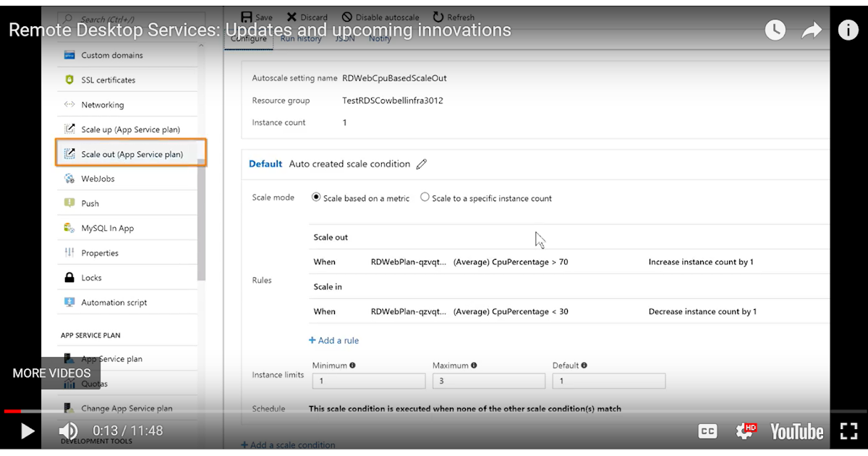Click Add a rule link
This screenshot has height=456, width=868.
point(333,340)
